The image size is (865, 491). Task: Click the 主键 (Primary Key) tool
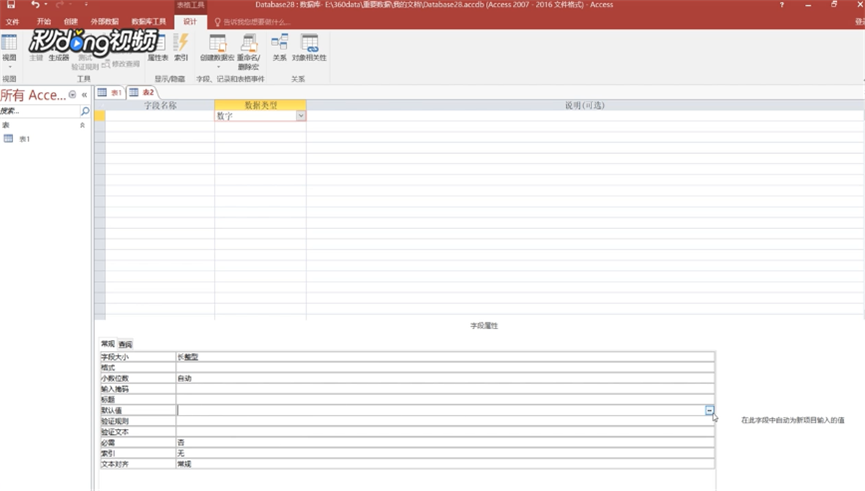pyautogui.click(x=36, y=57)
